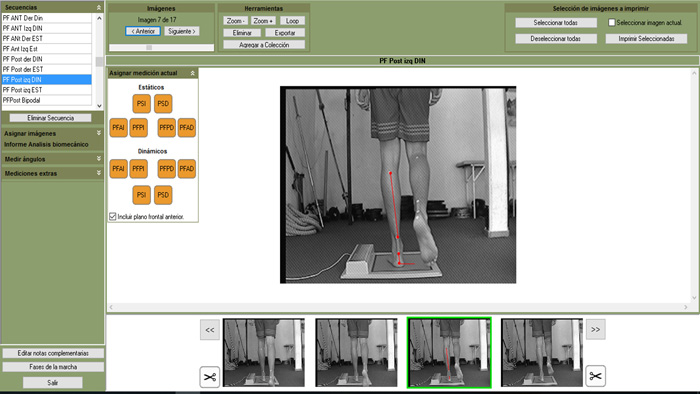Viewport: 700px width, 394px height.
Task: Assign static PSD measurement button
Action: coord(163,104)
